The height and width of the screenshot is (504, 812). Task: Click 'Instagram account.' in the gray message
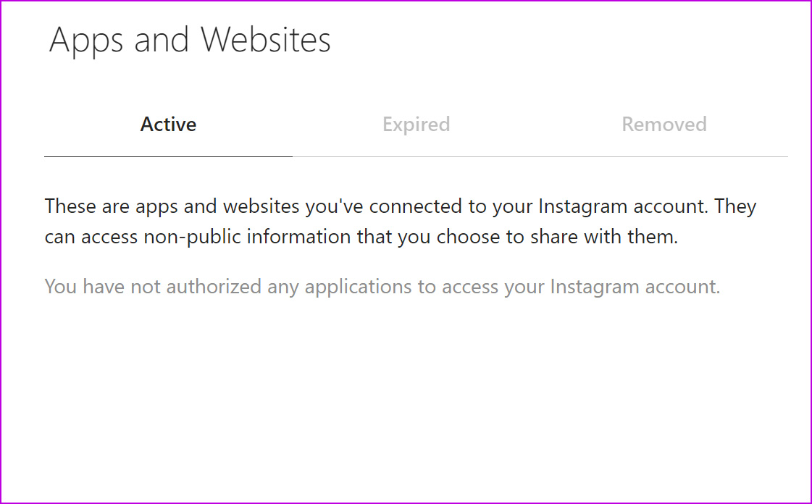tap(635, 287)
